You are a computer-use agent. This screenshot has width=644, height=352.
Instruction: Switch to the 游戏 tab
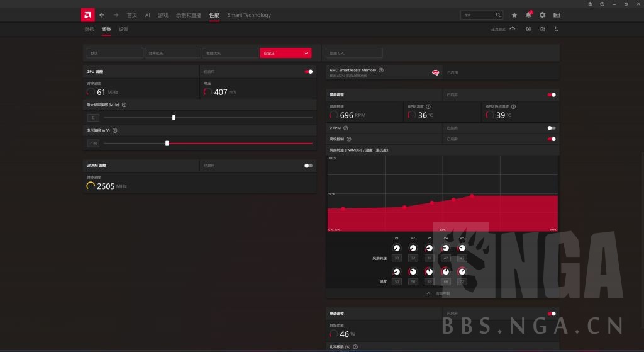[x=163, y=15]
